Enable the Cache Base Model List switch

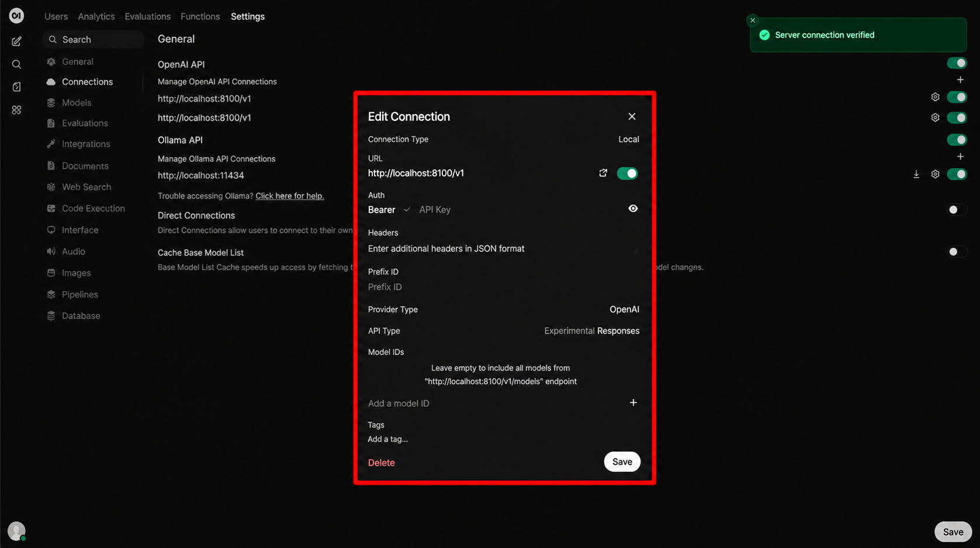(957, 252)
